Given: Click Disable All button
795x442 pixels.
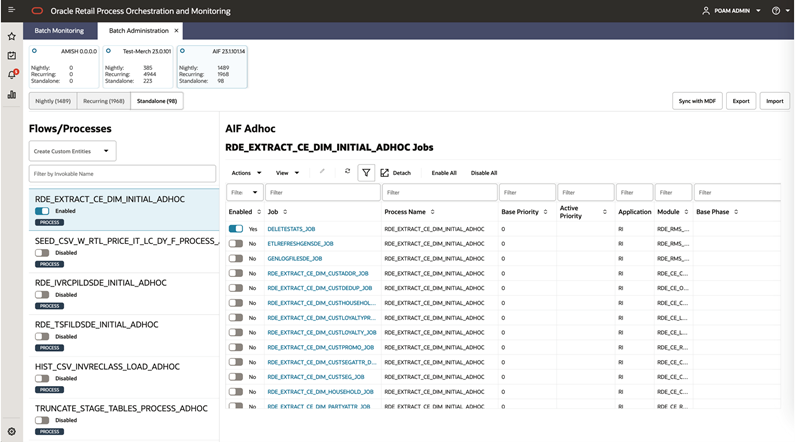Looking at the screenshot, I should (484, 173).
